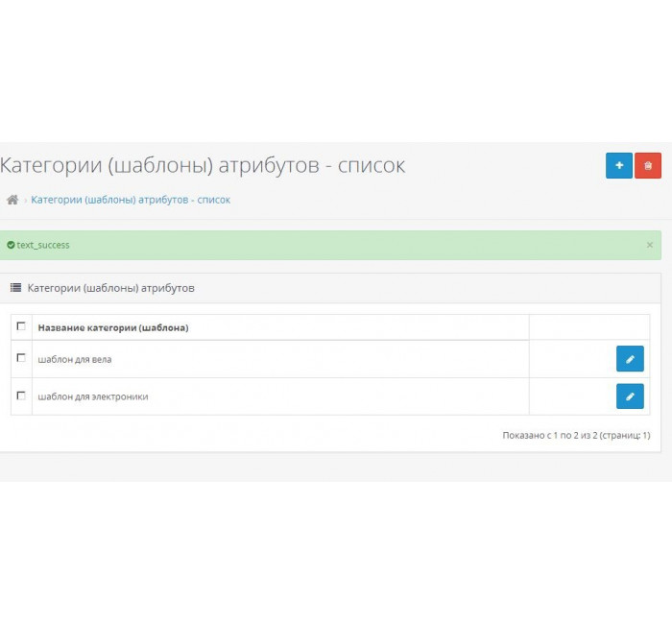Check the шаблон для электроники checkbox

[x=21, y=396]
